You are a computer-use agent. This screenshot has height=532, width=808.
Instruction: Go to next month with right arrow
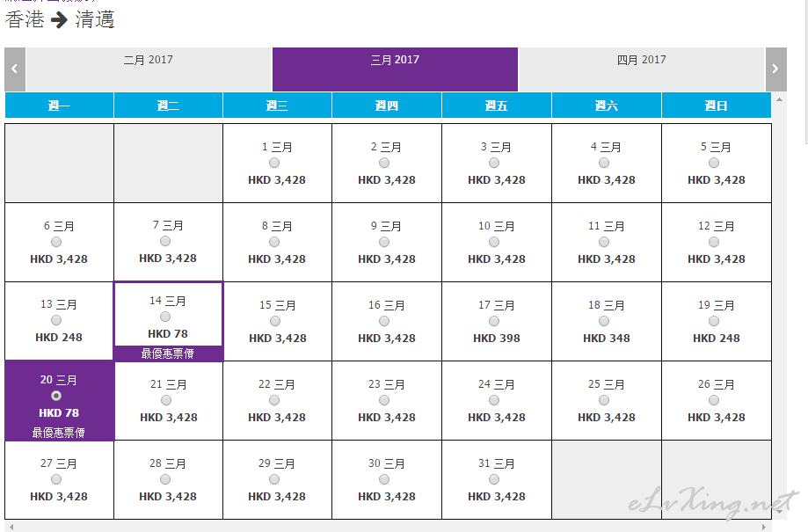pos(775,69)
